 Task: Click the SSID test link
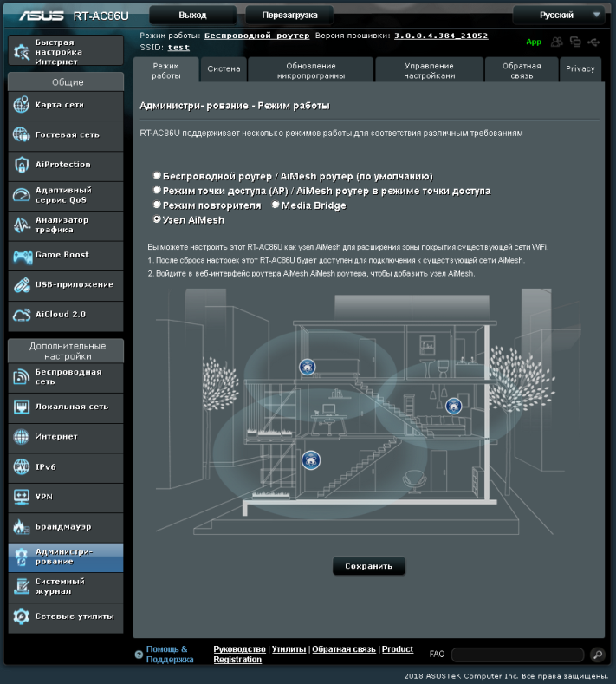[x=178, y=48]
